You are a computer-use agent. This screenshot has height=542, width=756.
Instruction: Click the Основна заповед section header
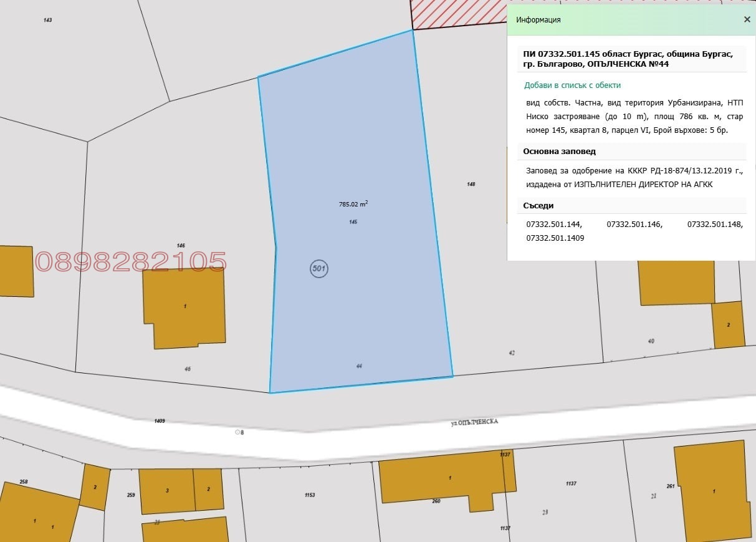click(559, 151)
